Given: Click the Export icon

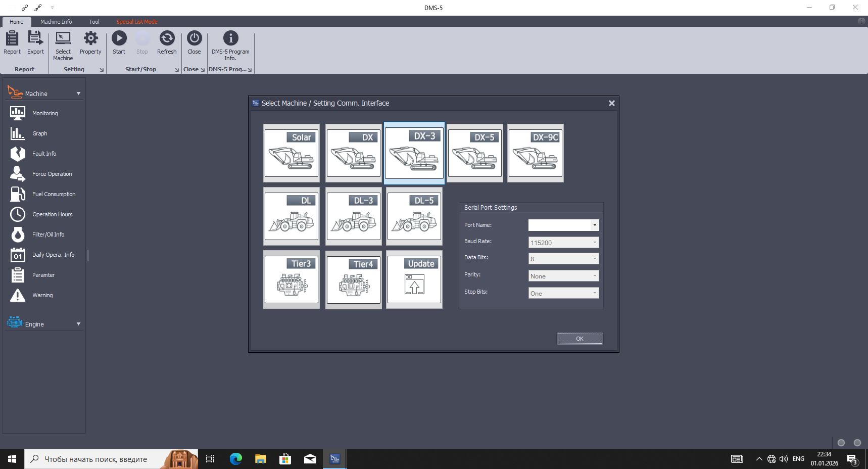Looking at the screenshot, I should (x=35, y=43).
